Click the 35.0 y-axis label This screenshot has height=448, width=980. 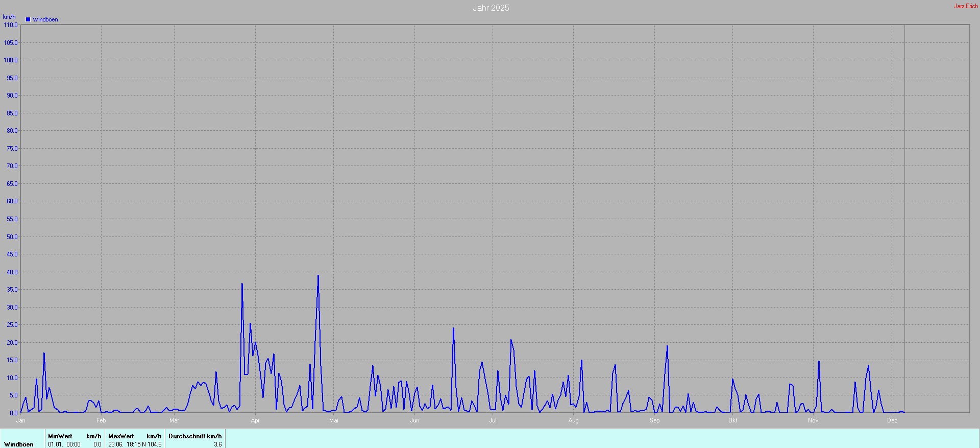pos(12,290)
